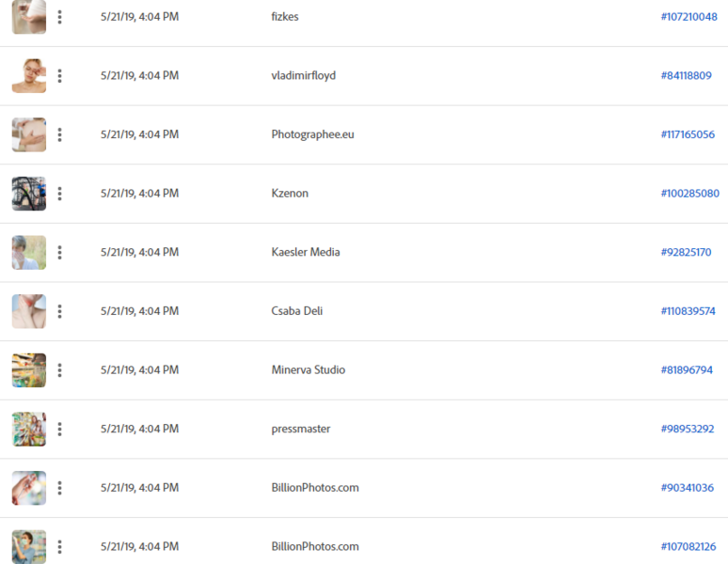Select the Kzenon gym thumbnail
728x564 pixels.
point(29,194)
